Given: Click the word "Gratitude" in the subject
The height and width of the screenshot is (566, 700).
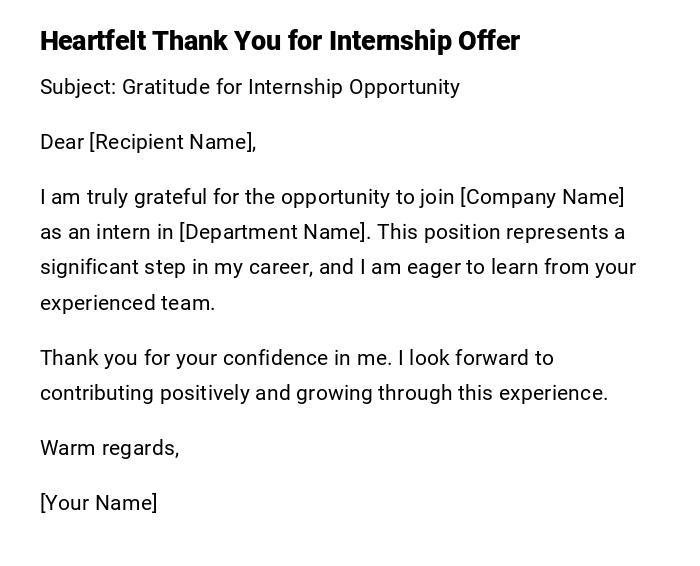Looking at the screenshot, I should click(167, 87).
